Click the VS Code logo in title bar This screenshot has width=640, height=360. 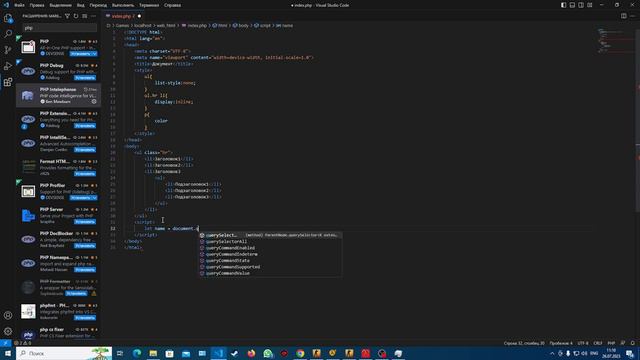[6, 5]
